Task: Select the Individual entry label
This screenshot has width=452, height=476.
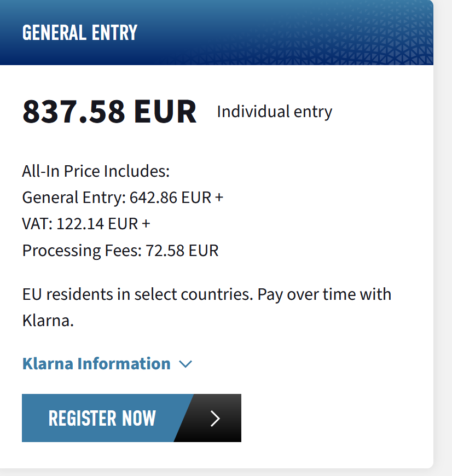Action: 274,112
